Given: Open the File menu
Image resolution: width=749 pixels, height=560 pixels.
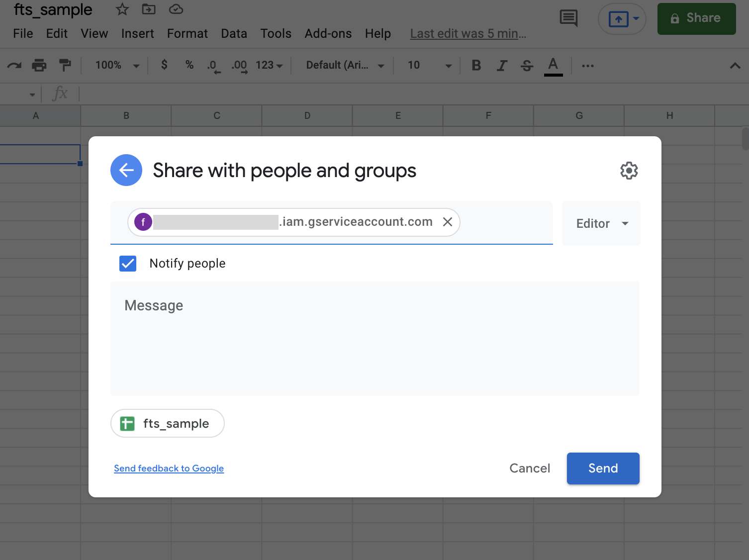Looking at the screenshot, I should pos(23,33).
